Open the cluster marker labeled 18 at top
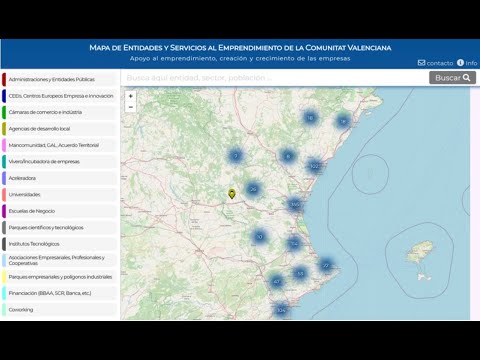 (310, 118)
